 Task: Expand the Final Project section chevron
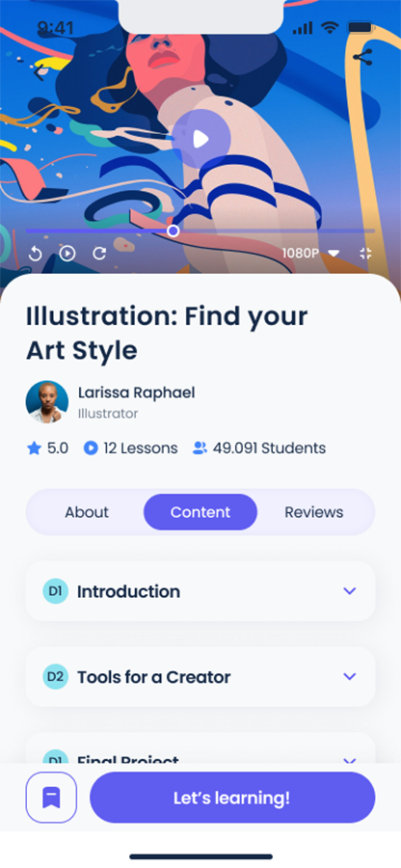tap(350, 761)
